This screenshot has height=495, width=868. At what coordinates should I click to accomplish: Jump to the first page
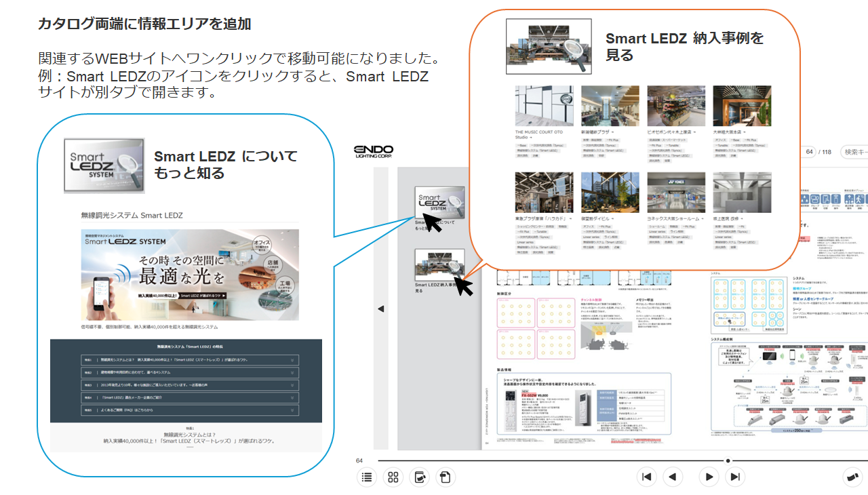coord(647,477)
